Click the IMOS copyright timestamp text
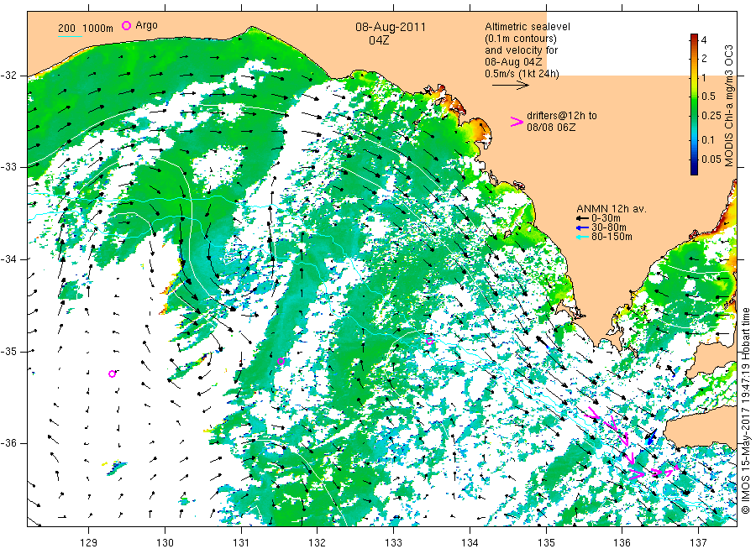This screenshot has width=756, height=554. pos(745,410)
